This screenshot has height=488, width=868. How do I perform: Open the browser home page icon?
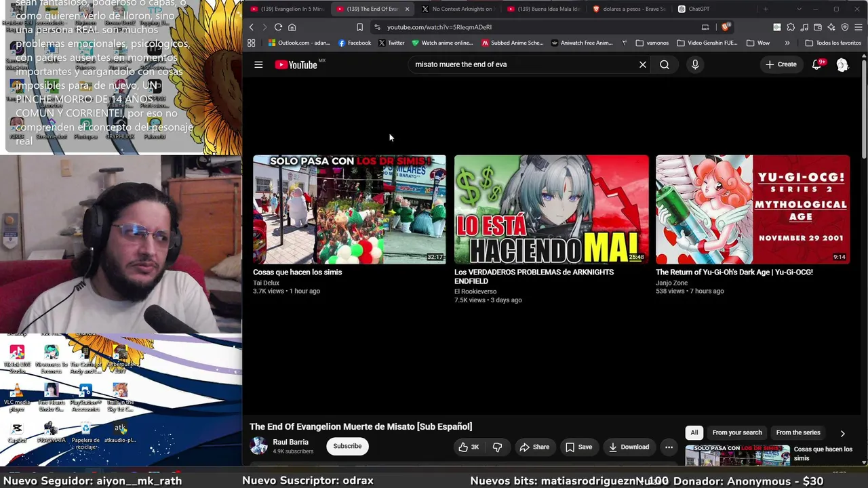pos(292,27)
